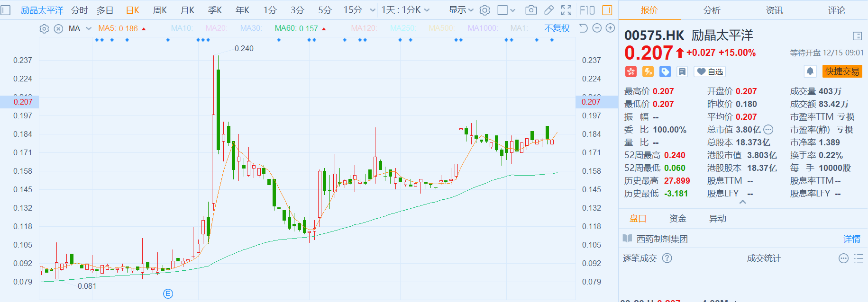868x302 pixels.
Task: Open F10 company info
Action: click(x=587, y=10)
